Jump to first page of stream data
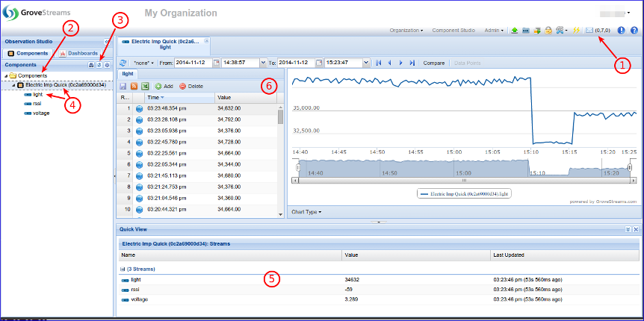The height and width of the screenshot is (321, 644). click(x=379, y=63)
